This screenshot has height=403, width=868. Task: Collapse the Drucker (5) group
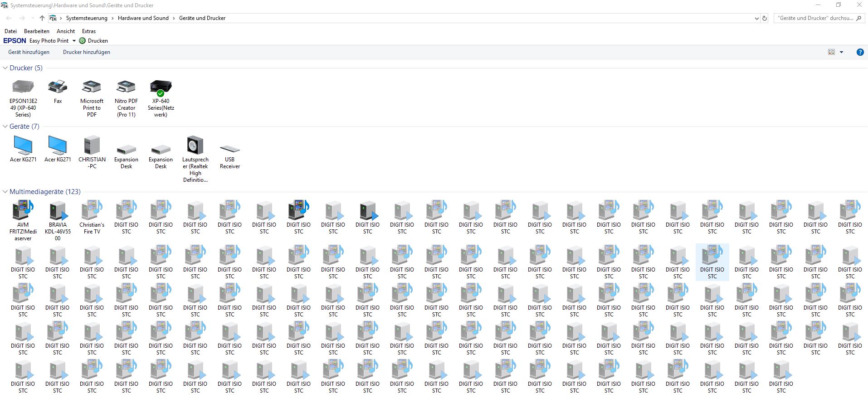[5, 68]
